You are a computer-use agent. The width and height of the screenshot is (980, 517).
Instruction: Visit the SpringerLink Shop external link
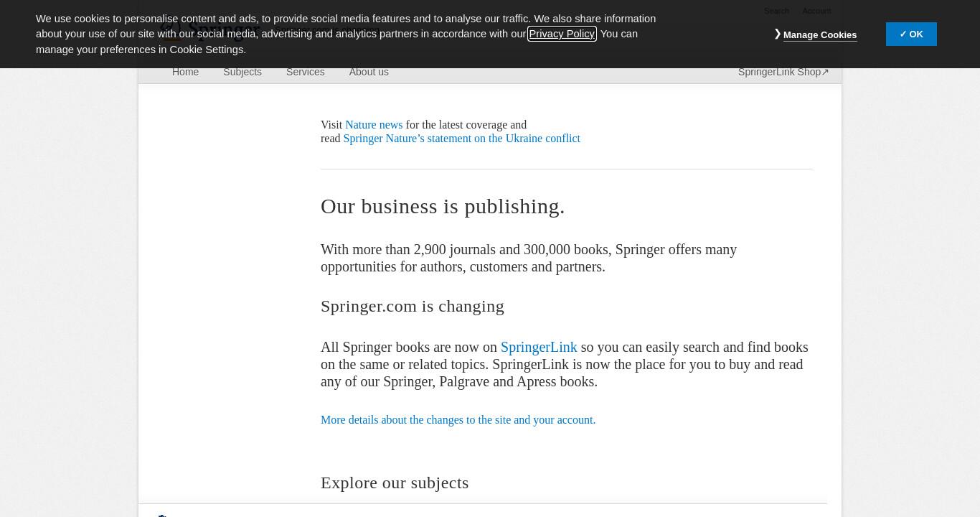tap(783, 72)
